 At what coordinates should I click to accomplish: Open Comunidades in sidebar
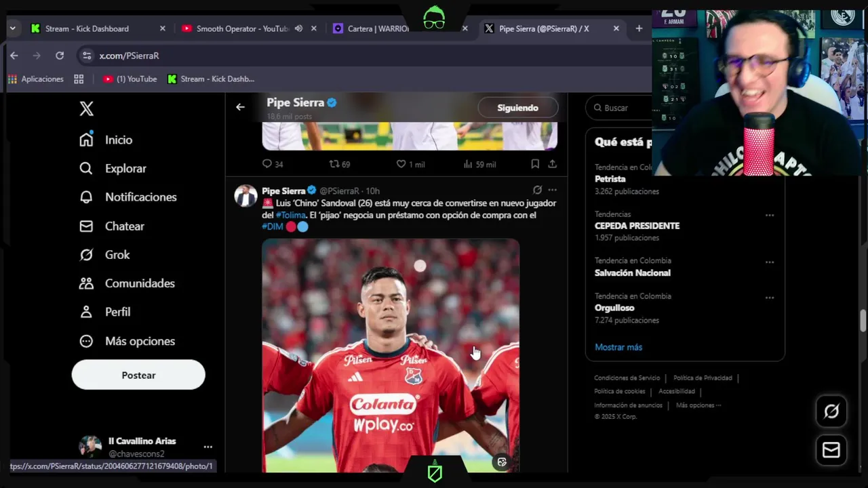pyautogui.click(x=127, y=283)
